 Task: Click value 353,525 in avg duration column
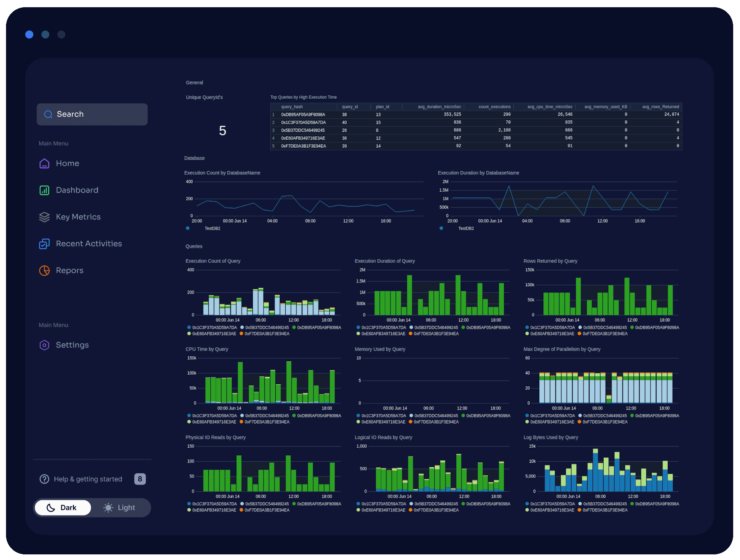pyautogui.click(x=452, y=115)
